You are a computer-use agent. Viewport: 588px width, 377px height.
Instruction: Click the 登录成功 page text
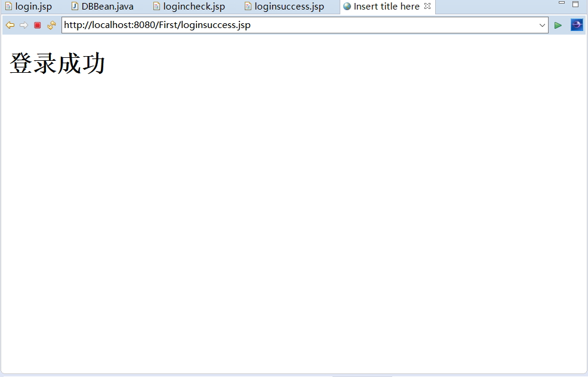point(57,63)
